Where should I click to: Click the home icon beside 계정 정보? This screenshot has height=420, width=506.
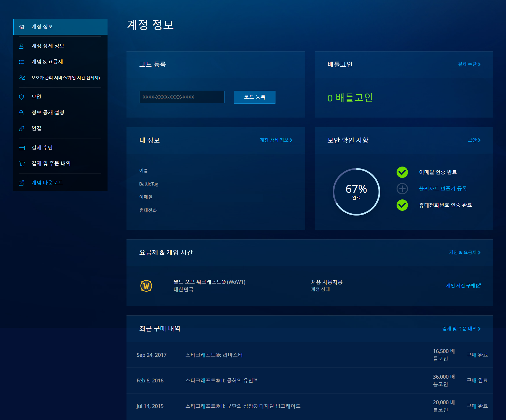(22, 27)
